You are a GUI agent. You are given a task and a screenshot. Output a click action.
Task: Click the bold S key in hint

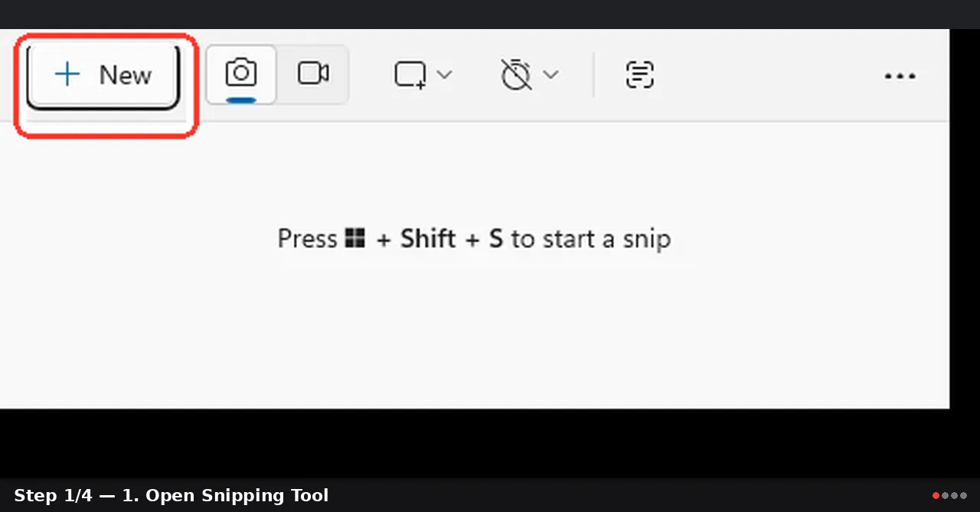(496, 239)
